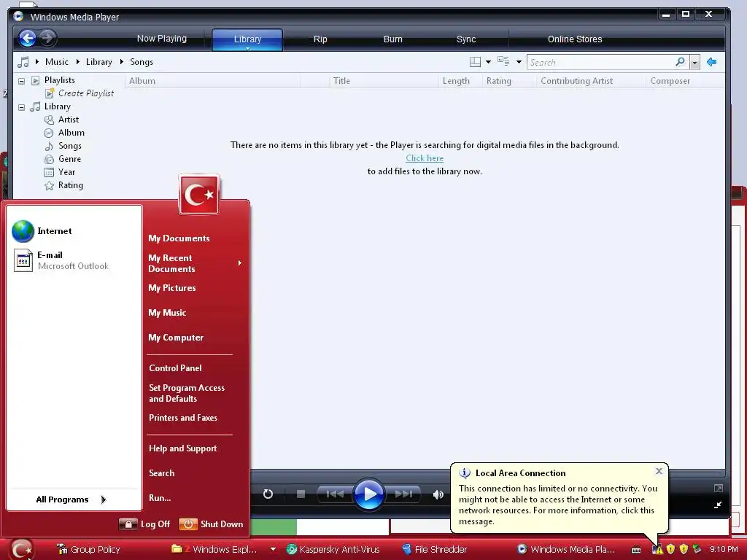747x560 pixels.
Task: Click the greyed Forward navigation arrow
Action: coord(47,38)
